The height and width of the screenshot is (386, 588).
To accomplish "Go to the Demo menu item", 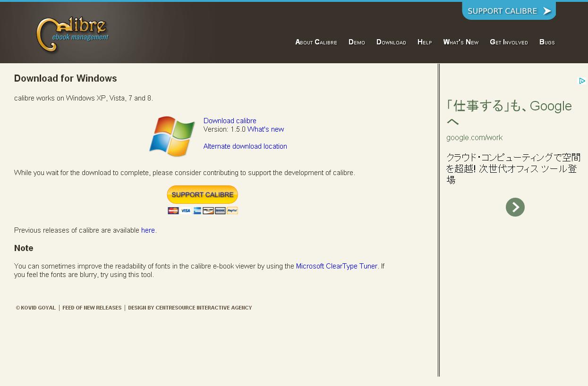I will (x=357, y=42).
